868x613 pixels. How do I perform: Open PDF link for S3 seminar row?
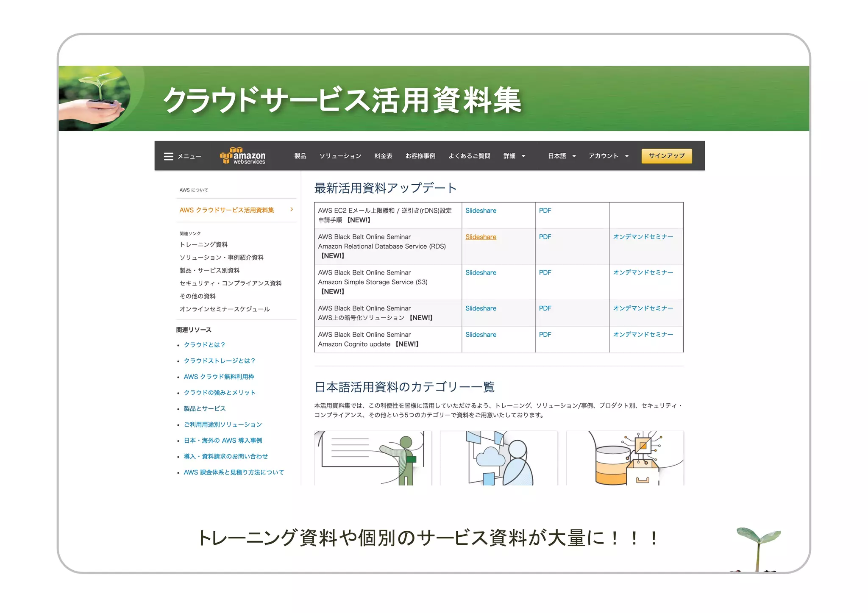[x=545, y=273]
